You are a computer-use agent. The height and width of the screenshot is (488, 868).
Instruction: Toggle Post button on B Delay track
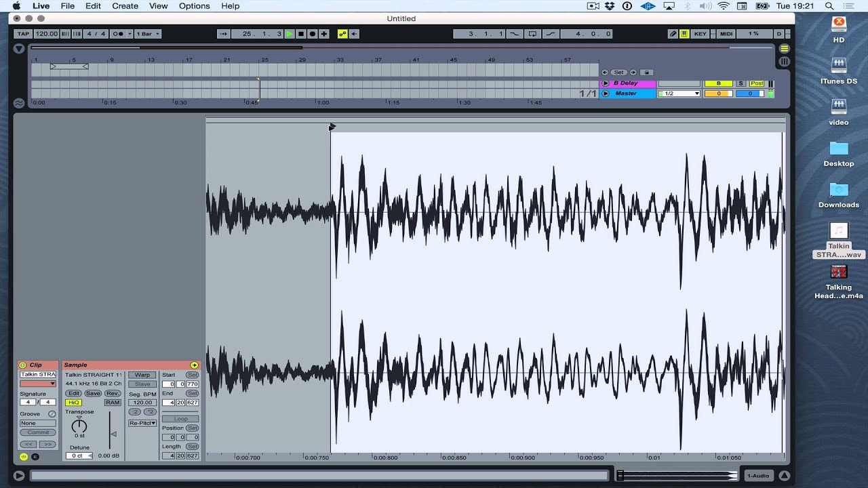pyautogui.click(x=756, y=83)
